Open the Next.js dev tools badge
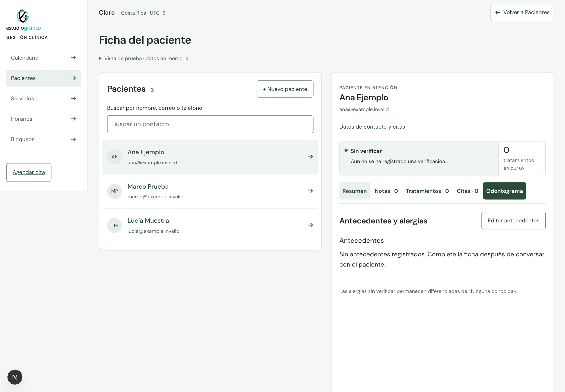Screen dimensions: 565x392 [x=15, y=377]
